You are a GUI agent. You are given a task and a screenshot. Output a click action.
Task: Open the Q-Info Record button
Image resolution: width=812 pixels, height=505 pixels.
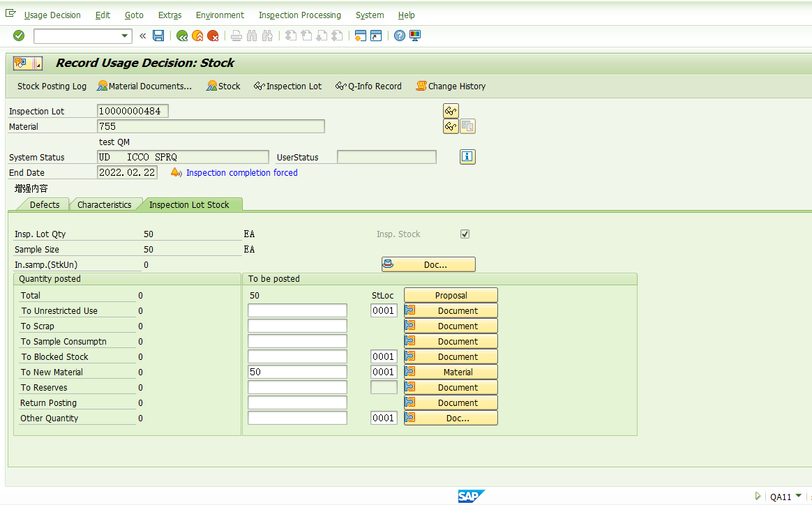click(x=368, y=86)
